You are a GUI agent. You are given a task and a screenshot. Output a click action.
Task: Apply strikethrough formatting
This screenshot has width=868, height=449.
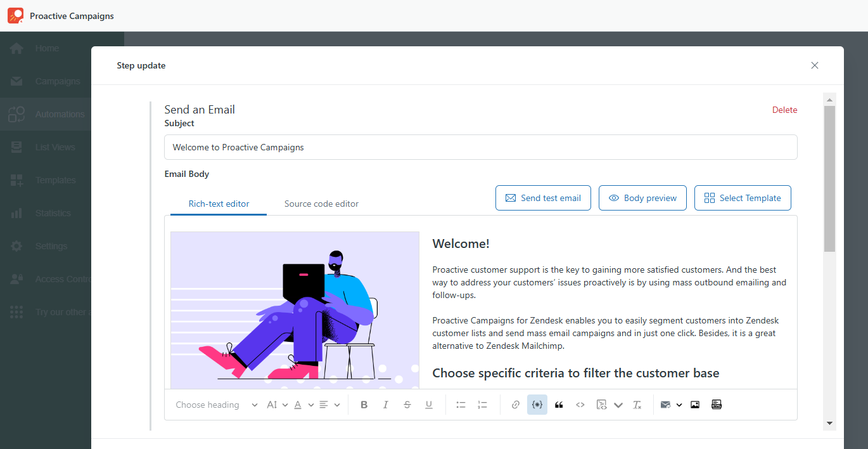click(407, 405)
